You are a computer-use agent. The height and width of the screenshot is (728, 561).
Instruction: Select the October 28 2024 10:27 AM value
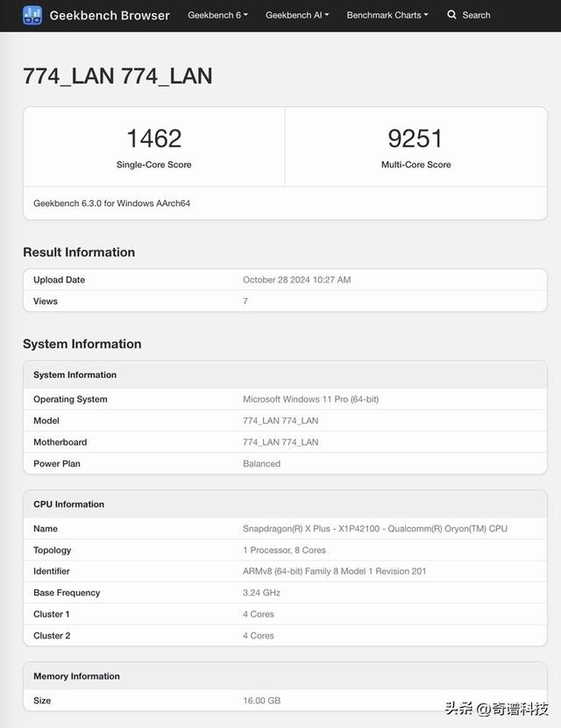point(297,280)
